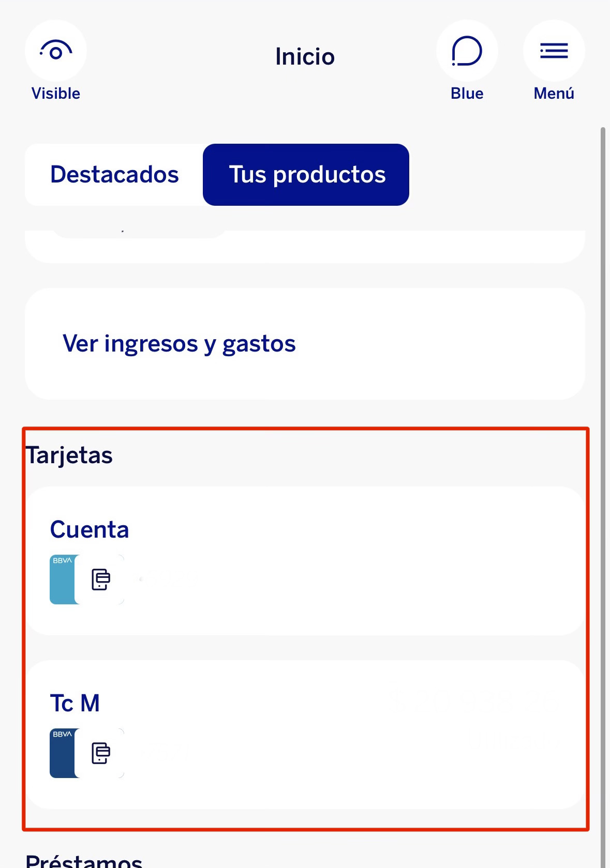Tap the light blue BBVA card thumbnail

[x=62, y=579]
